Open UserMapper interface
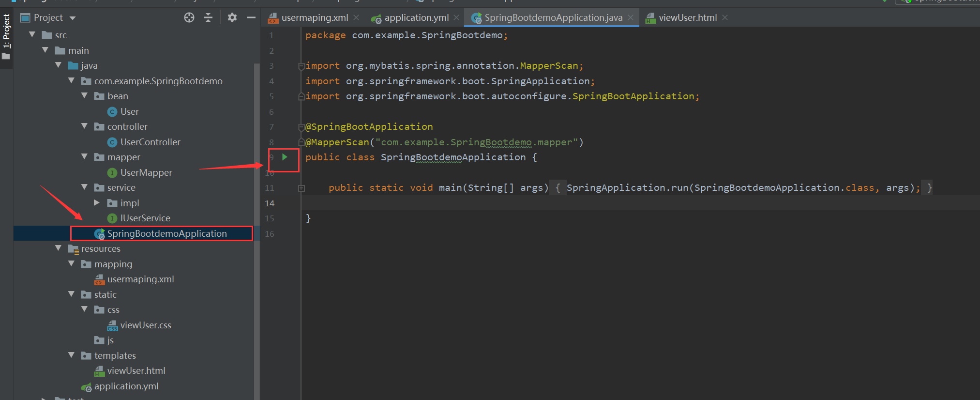Screen dimensions: 980x400 [146, 172]
